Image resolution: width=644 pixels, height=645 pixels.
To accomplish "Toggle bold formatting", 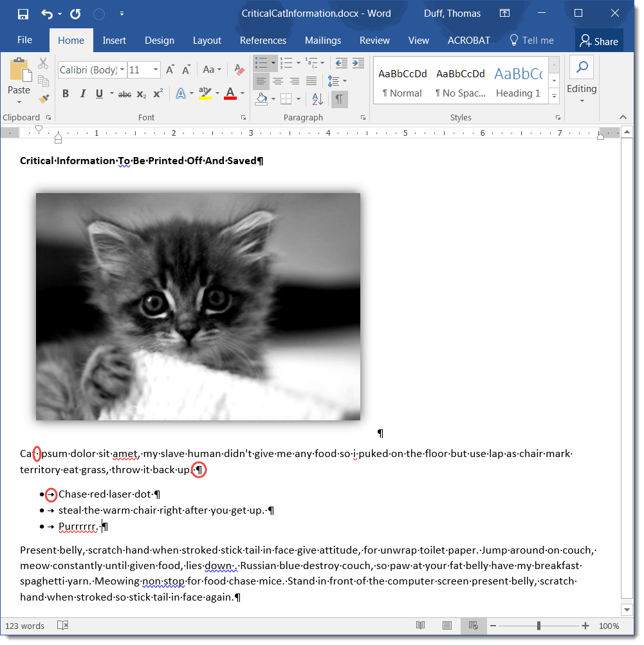I will pos(65,94).
